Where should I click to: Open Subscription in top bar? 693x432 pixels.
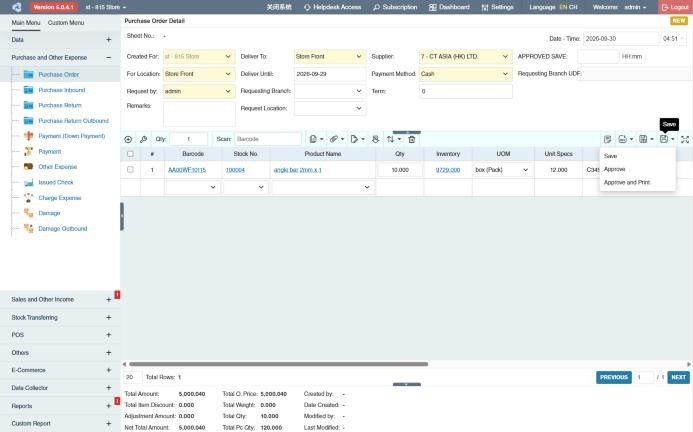395,7
